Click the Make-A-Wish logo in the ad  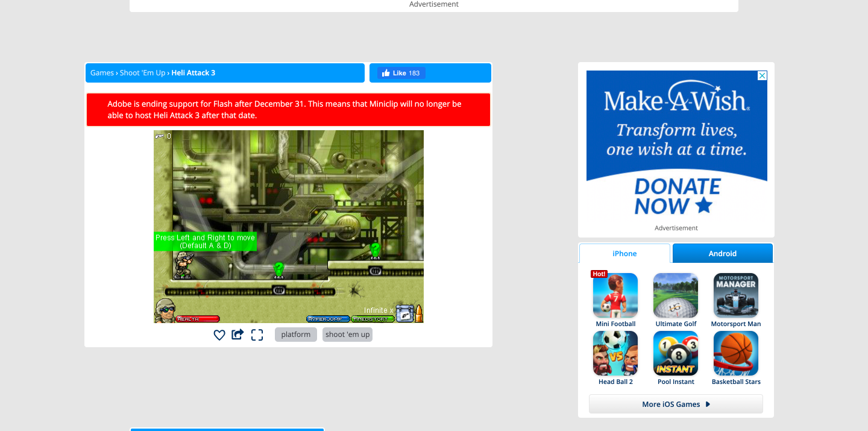(x=677, y=97)
